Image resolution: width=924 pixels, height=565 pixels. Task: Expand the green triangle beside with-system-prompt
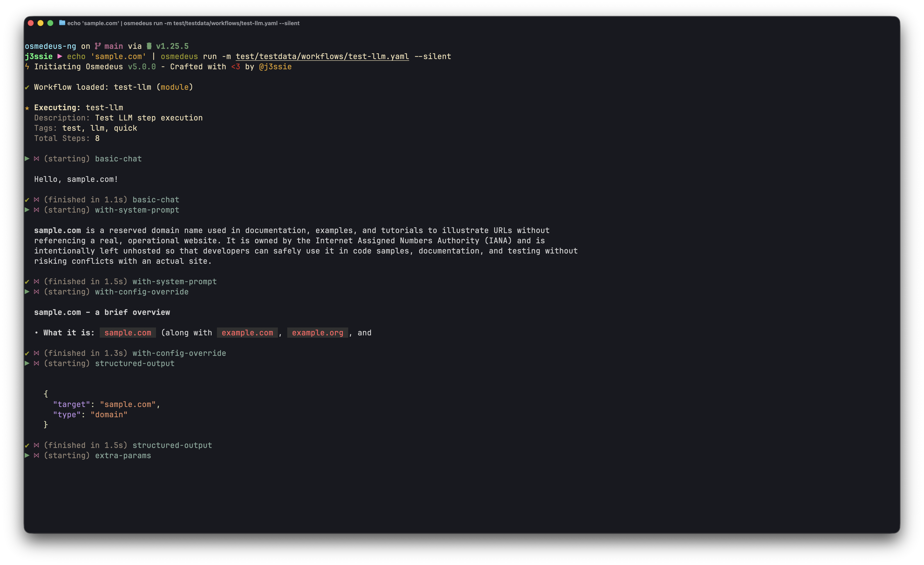point(27,210)
